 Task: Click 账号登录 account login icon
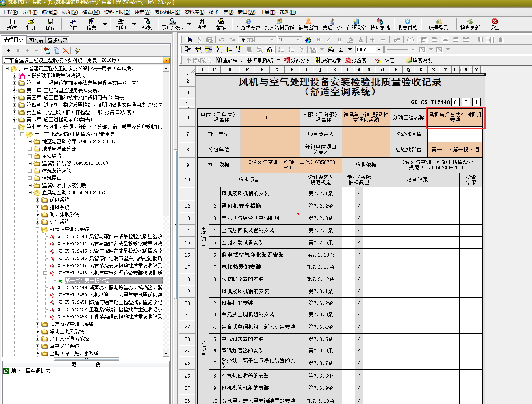pos(439,24)
